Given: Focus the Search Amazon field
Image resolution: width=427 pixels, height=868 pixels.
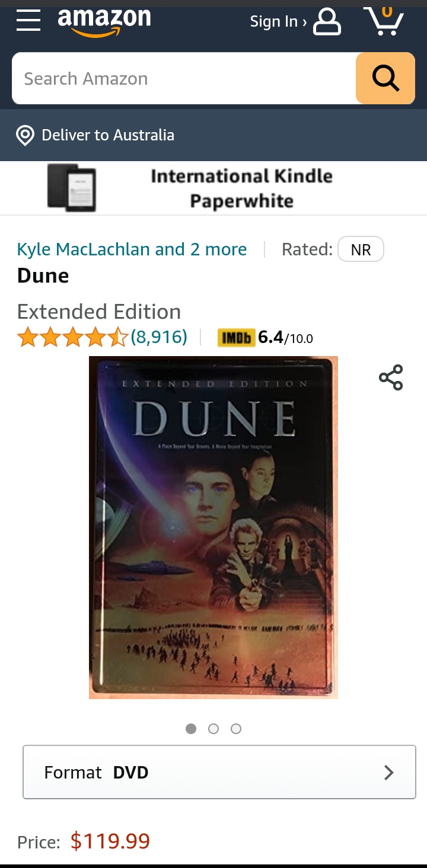Looking at the screenshot, I should coord(184,78).
